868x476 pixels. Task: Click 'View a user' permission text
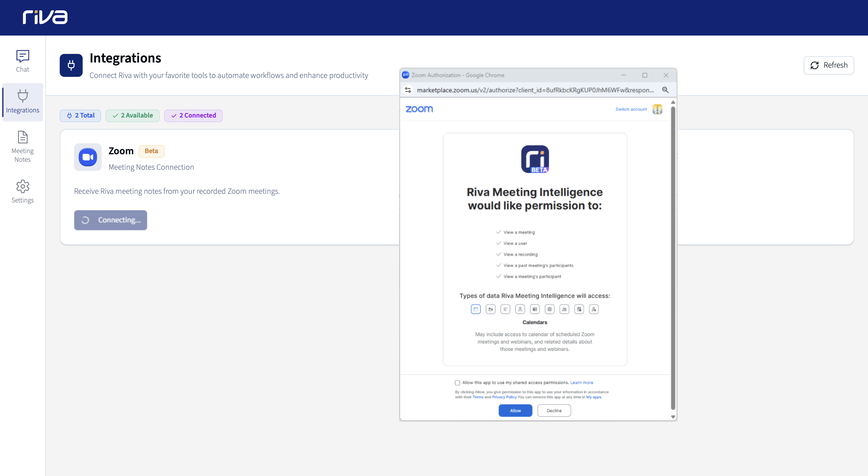pos(515,243)
